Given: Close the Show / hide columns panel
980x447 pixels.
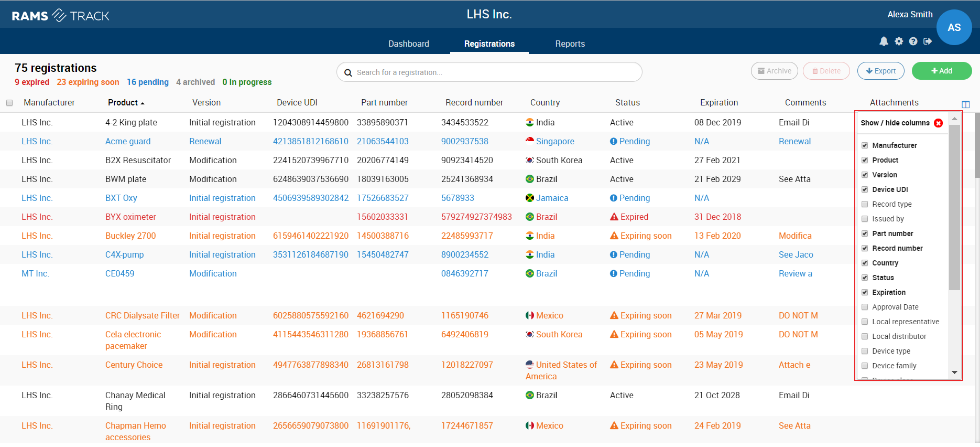Looking at the screenshot, I should (939, 123).
